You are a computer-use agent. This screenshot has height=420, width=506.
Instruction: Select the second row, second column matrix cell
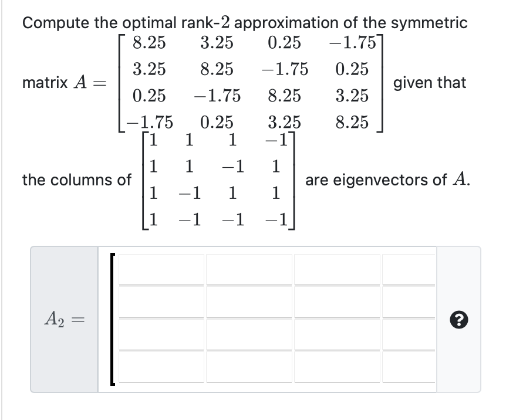pyautogui.click(x=248, y=303)
